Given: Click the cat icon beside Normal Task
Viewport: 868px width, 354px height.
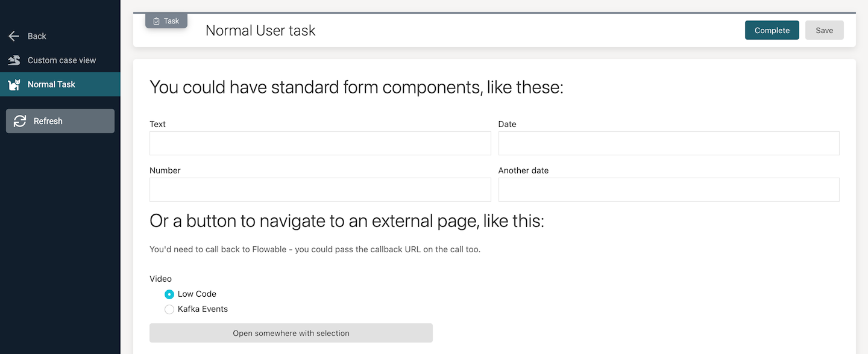Looking at the screenshot, I should (x=14, y=85).
